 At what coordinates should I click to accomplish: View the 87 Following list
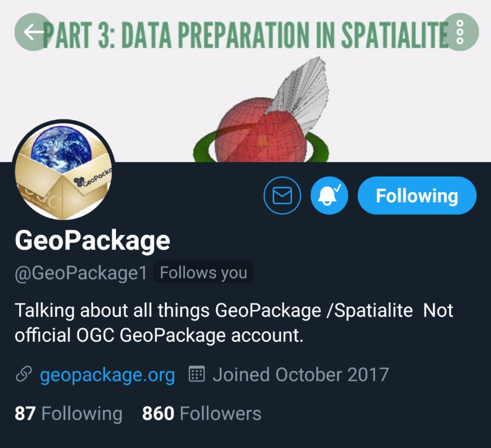pyautogui.click(x=68, y=413)
